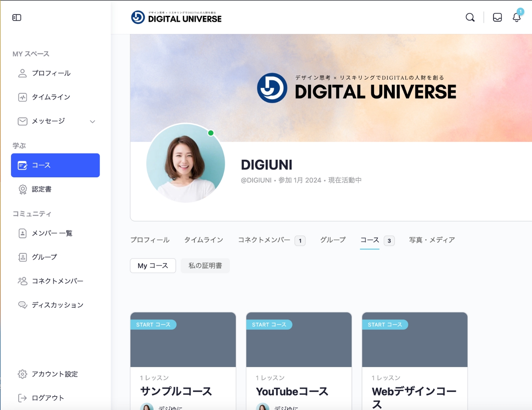Viewport: 532px width, 410px height.
Task: Switch to the プロフィール profile tab
Action: tap(150, 240)
